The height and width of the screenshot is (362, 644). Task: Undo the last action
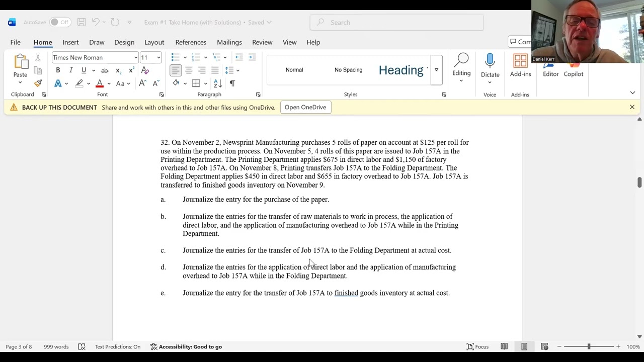coord(96,22)
